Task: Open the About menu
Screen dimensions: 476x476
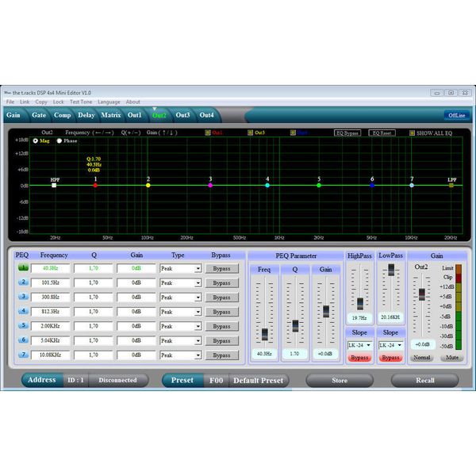Action: tap(133, 102)
